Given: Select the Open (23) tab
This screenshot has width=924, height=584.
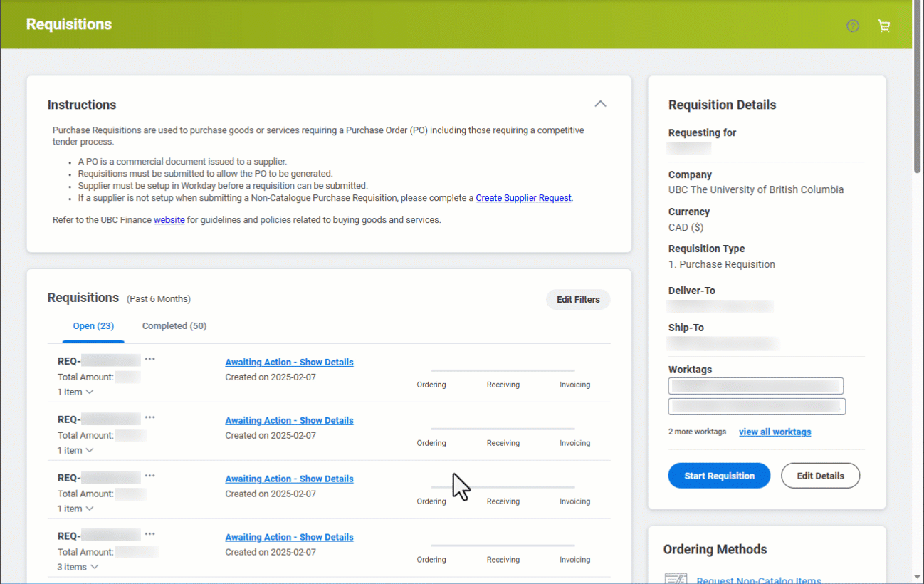Looking at the screenshot, I should [93, 325].
